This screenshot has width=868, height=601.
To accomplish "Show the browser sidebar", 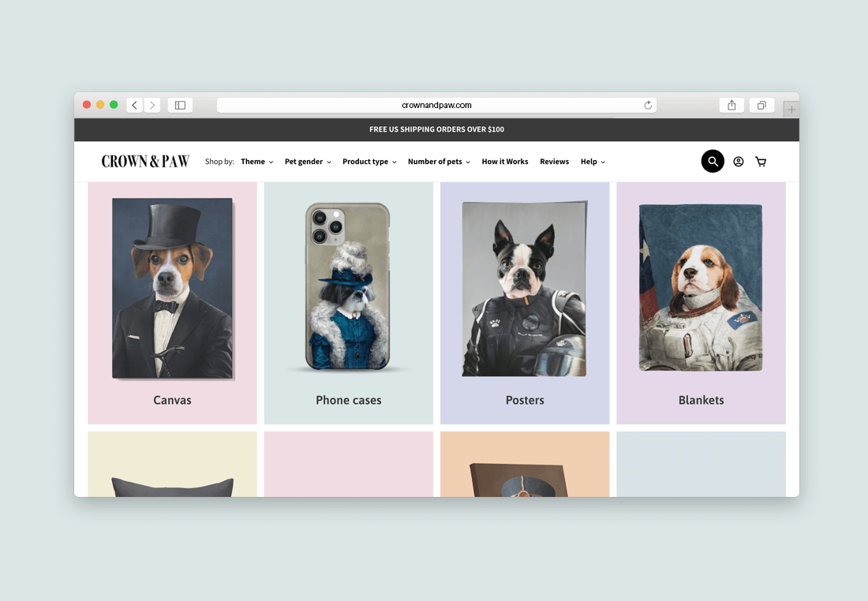I will click(x=180, y=105).
